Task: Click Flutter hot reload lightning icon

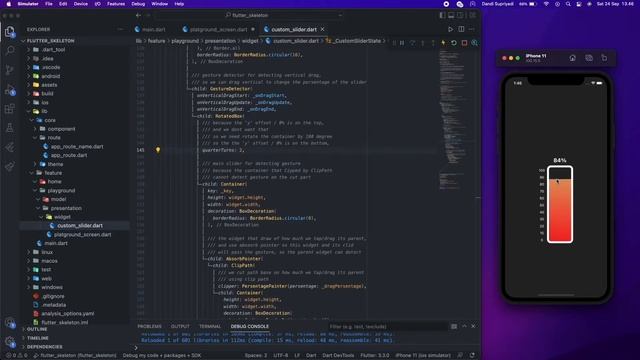Action: coord(443,42)
